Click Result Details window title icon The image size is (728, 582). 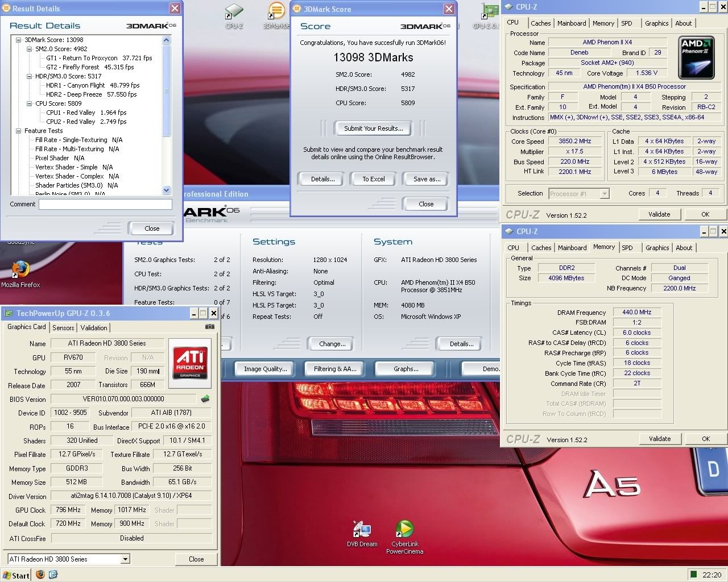(x=6, y=9)
